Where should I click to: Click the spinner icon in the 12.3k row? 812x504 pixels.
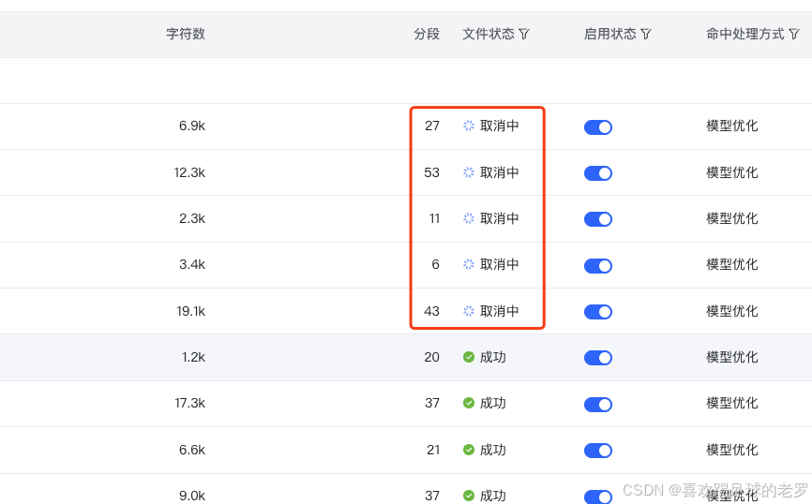click(x=469, y=172)
